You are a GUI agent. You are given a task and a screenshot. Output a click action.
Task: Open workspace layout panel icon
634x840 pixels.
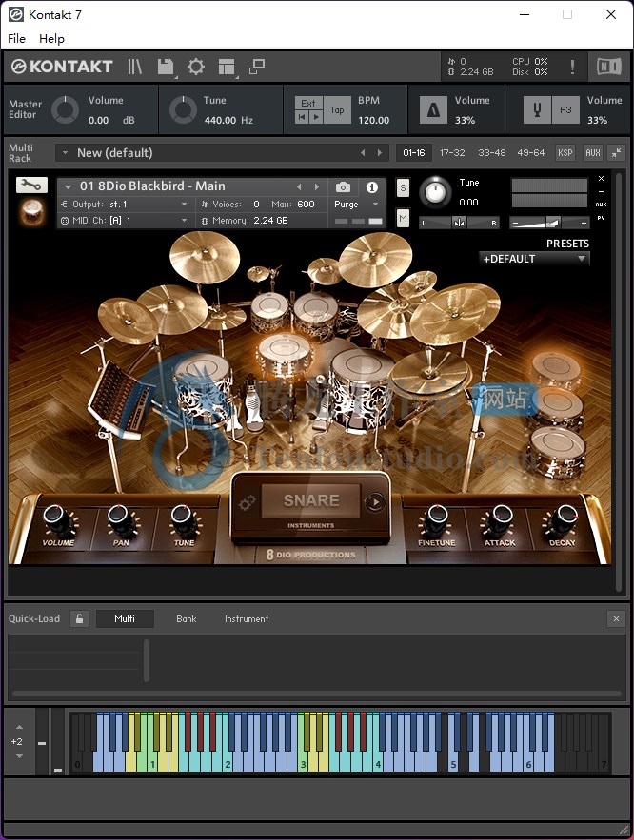click(227, 67)
